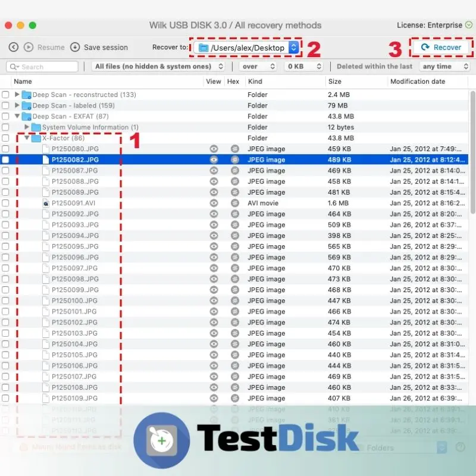The height and width of the screenshot is (476, 476).
Task: Sort the list by Size column header
Action: pyautogui.click(x=335, y=82)
